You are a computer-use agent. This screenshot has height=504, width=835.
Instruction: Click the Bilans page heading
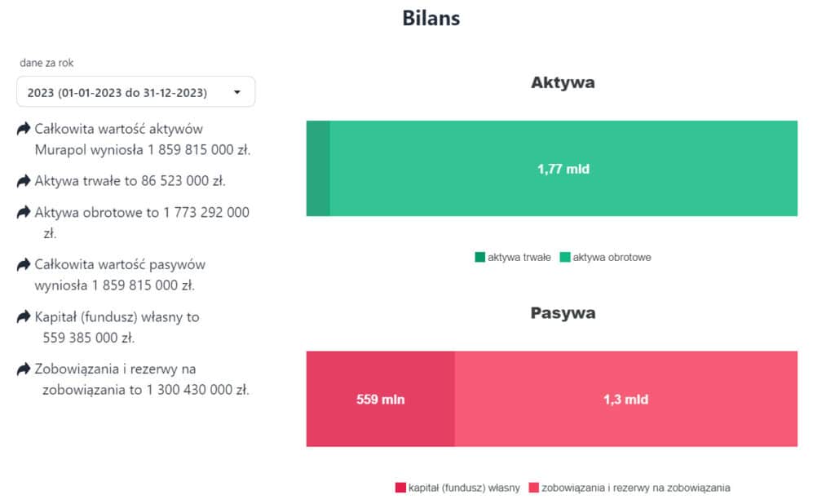pos(431,18)
